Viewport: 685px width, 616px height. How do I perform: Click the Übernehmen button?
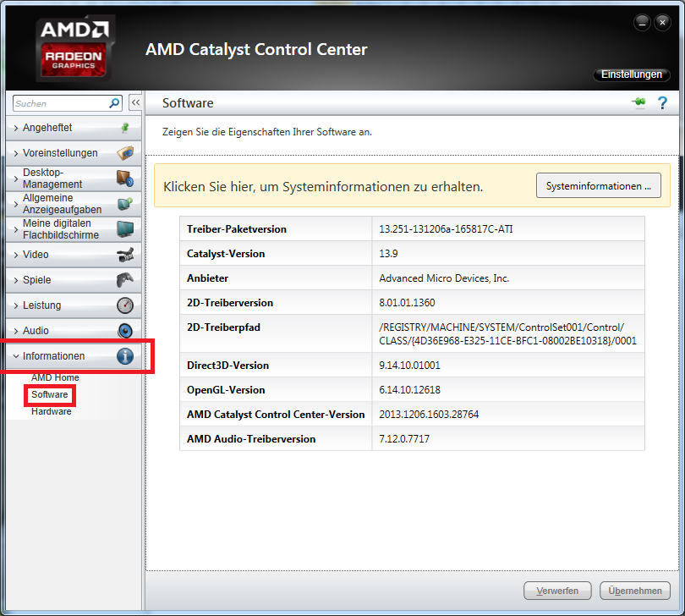pos(635,591)
